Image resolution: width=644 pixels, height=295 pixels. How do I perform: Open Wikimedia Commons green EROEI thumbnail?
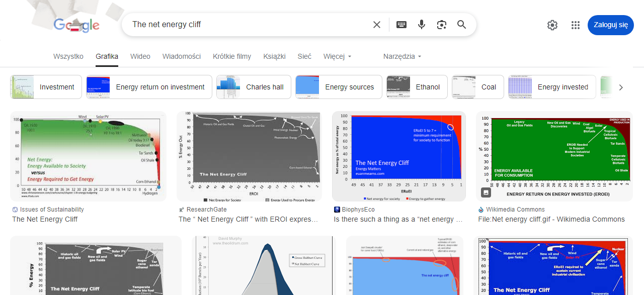(554, 156)
